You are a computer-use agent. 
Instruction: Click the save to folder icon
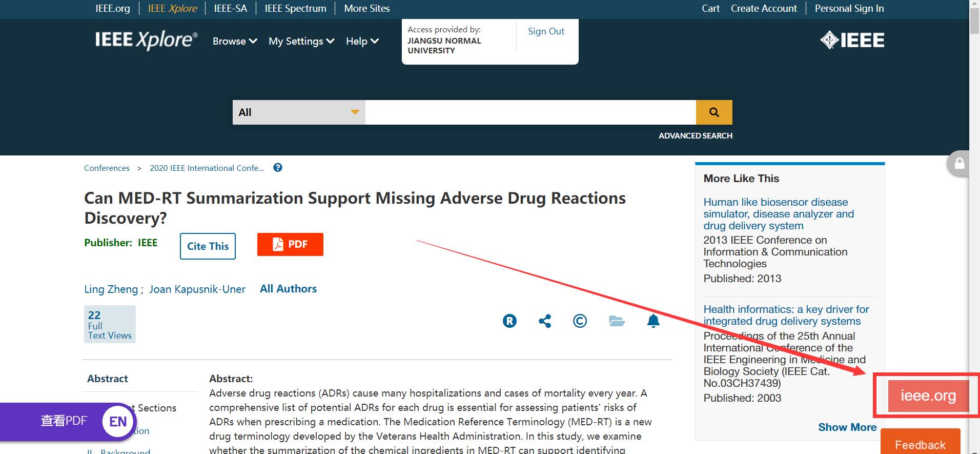pyautogui.click(x=616, y=321)
